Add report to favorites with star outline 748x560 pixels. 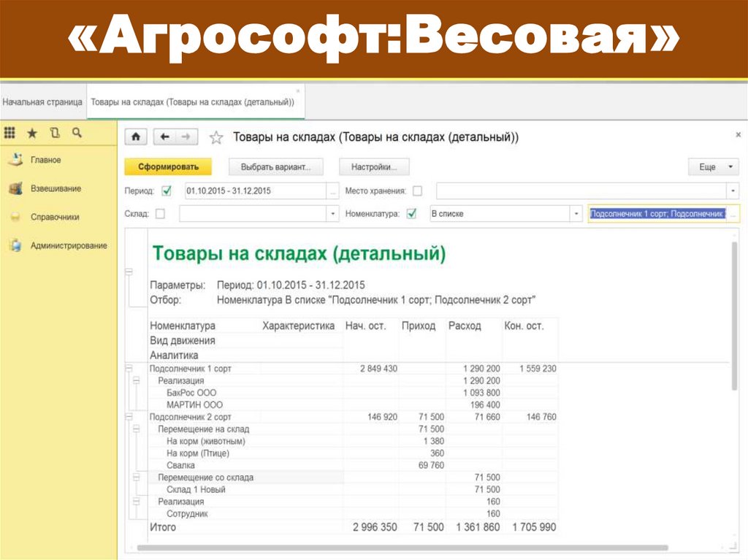click(215, 137)
